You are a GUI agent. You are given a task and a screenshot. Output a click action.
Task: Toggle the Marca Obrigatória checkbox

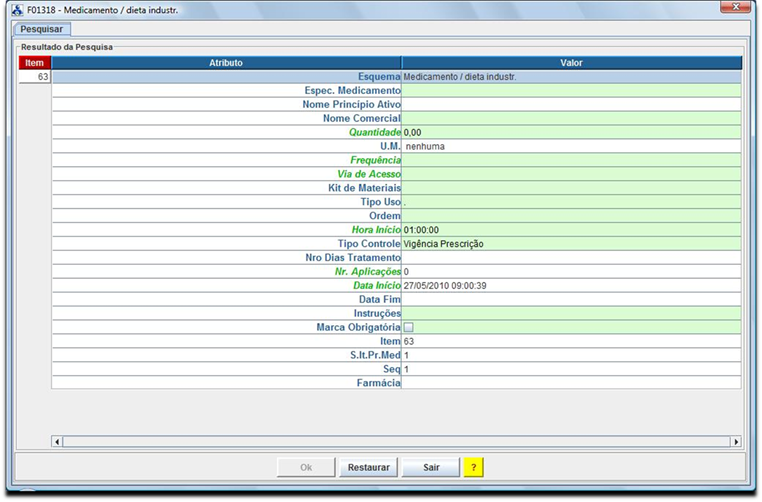[408, 327]
